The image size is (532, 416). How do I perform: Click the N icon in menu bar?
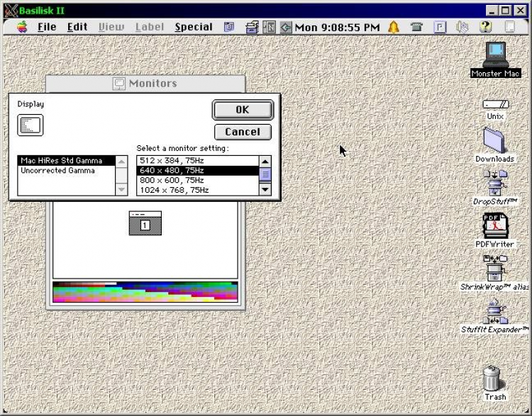coord(269,27)
